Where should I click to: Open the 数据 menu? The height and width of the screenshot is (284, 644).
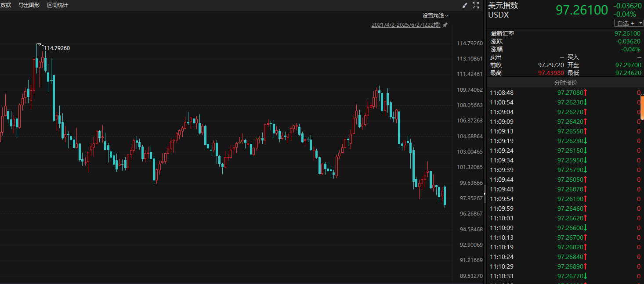[6, 5]
